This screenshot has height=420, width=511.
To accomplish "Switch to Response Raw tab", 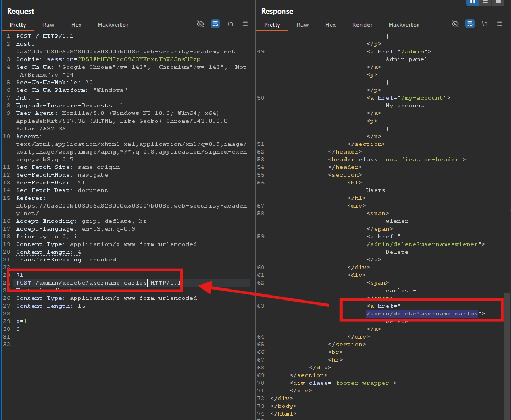I will pos(303,25).
